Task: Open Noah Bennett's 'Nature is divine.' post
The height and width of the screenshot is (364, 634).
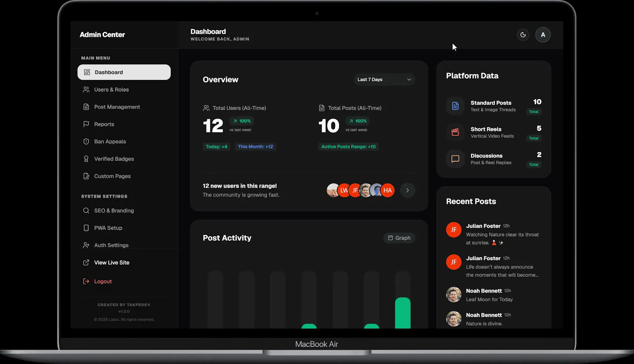Action: 494,319
